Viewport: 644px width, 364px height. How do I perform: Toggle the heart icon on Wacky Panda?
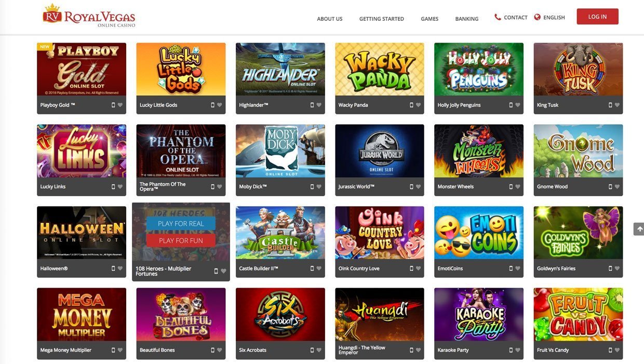tap(418, 105)
